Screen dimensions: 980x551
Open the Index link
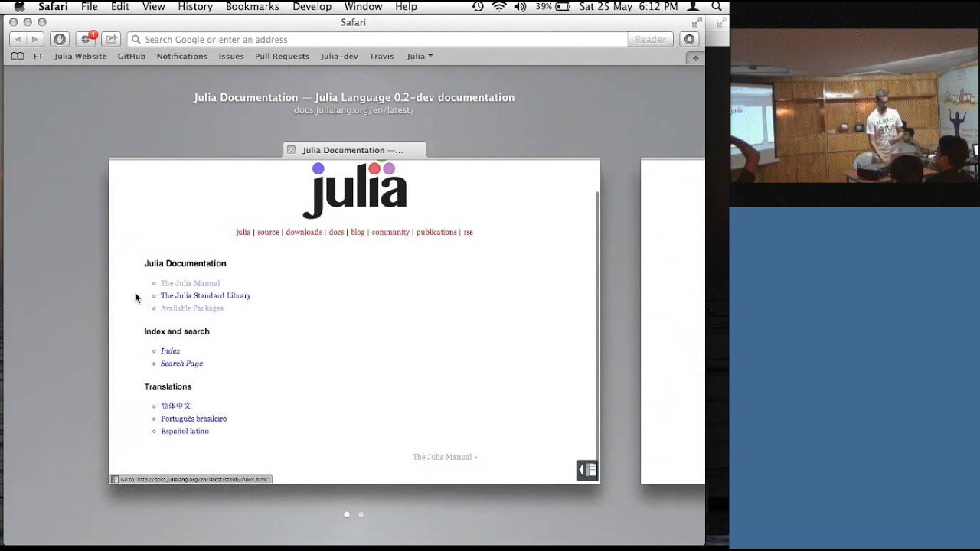[171, 351]
